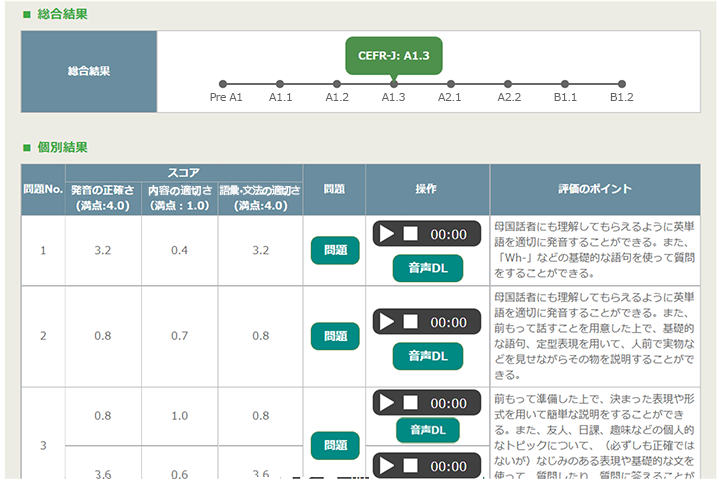Click the 1.0 content score for question 3
Viewport: 721px width, 483px height.
click(x=179, y=416)
